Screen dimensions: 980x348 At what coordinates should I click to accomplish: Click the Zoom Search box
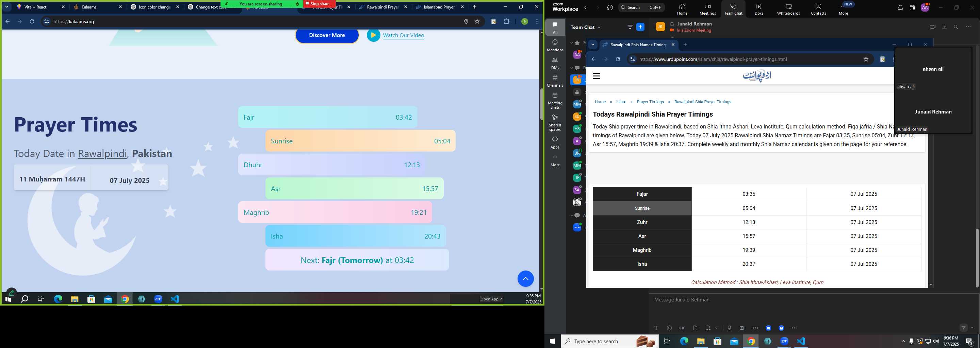point(641,7)
